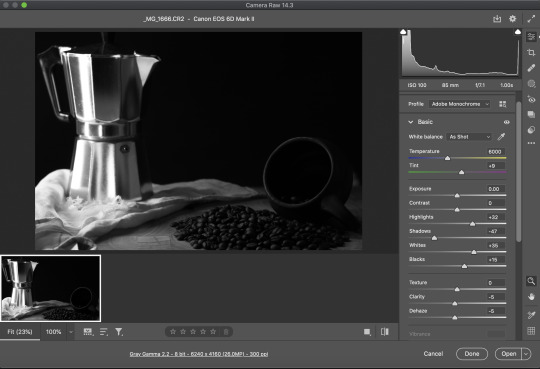
Task: Click the Dehaze slider handle
Action: pos(455,318)
